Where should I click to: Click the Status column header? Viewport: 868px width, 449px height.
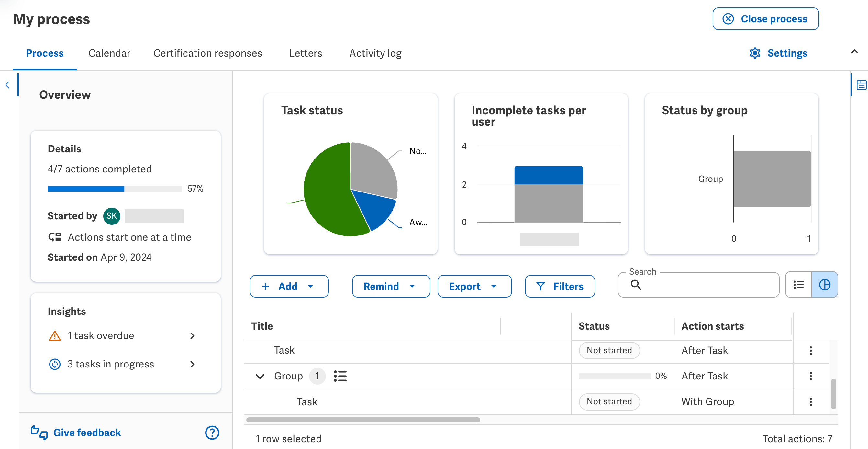click(594, 326)
